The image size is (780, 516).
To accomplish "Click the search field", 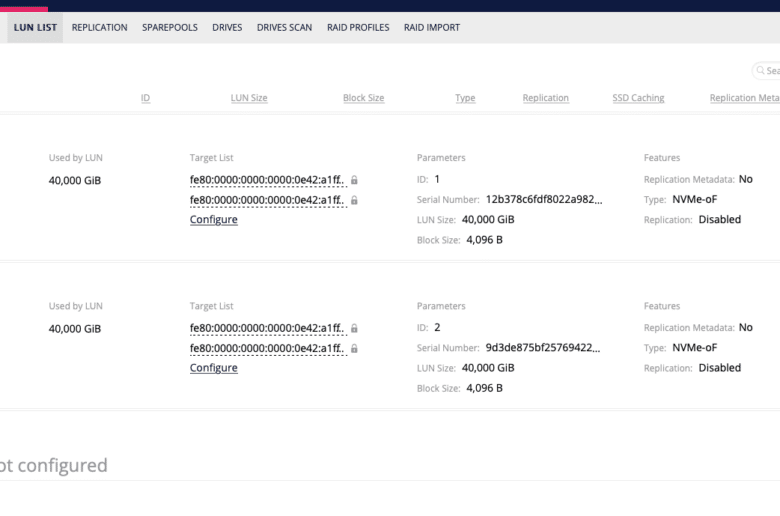I will point(766,71).
